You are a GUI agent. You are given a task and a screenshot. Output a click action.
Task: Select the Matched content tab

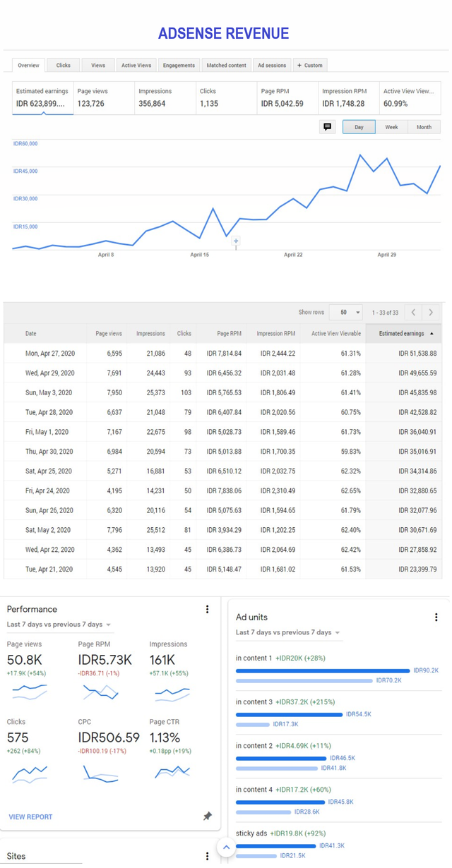click(x=226, y=65)
